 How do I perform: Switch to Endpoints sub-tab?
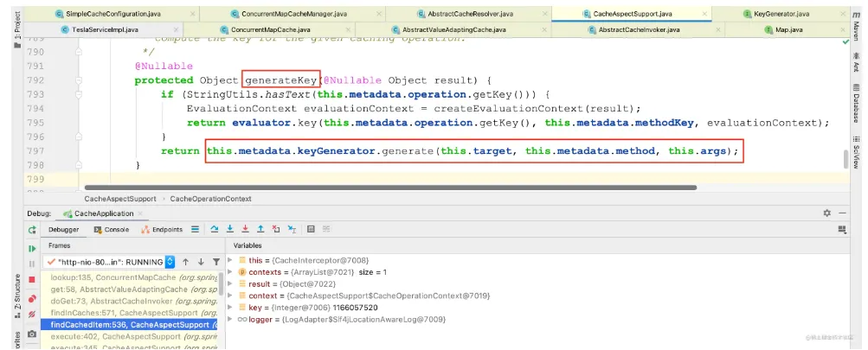[162, 230]
